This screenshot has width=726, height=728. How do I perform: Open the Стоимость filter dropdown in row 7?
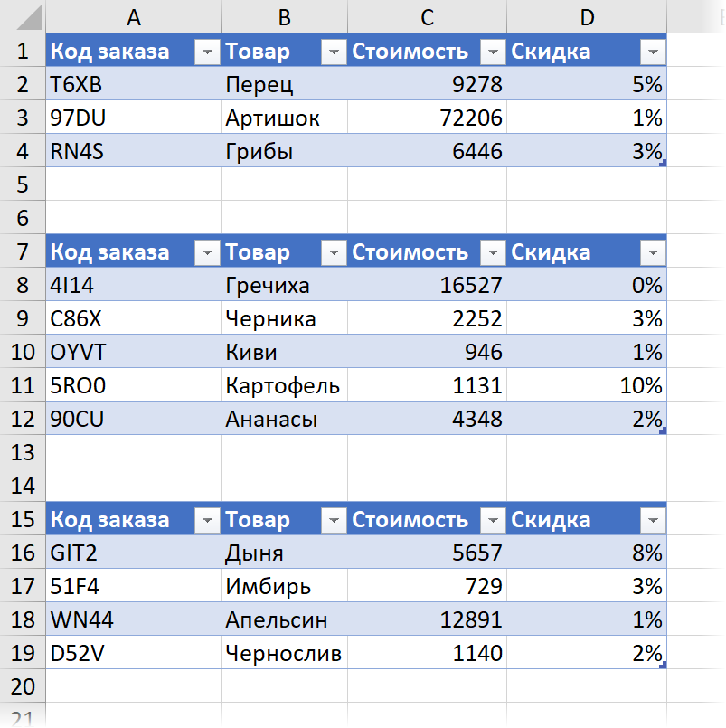click(x=493, y=252)
